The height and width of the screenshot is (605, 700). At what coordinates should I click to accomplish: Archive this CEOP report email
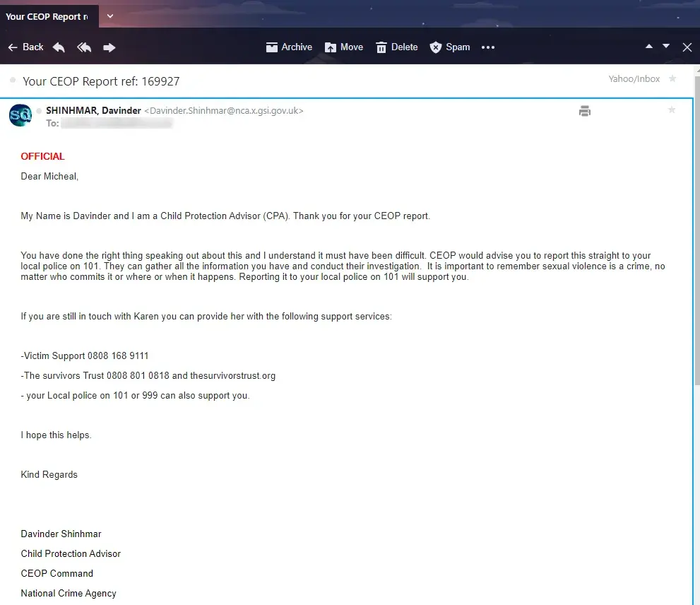(x=289, y=47)
